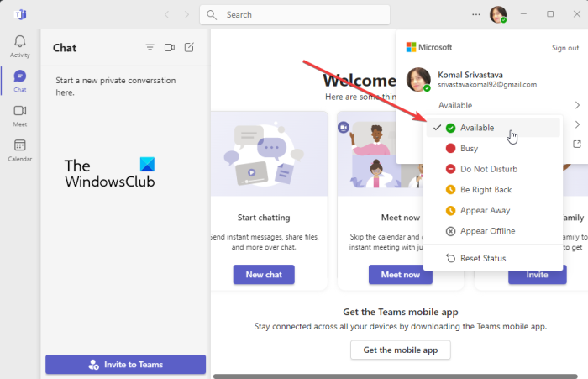Click the Invite to Teams button
The image size is (588, 379).
(x=126, y=365)
